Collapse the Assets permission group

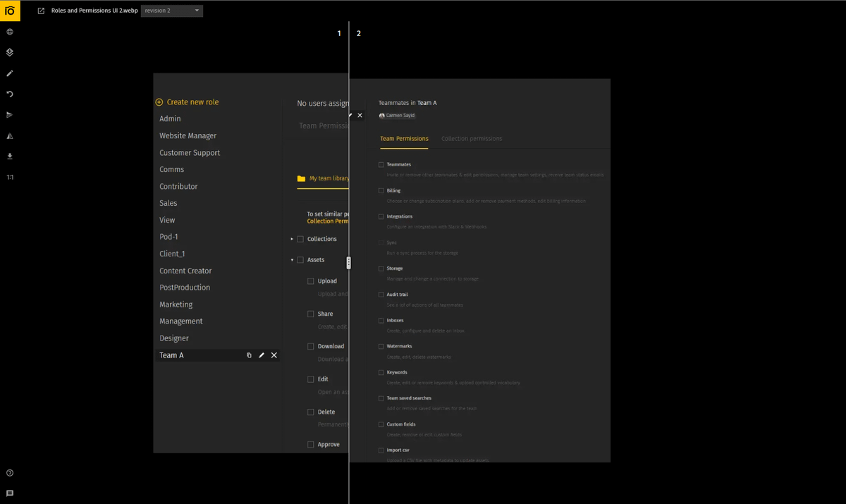[x=292, y=260]
